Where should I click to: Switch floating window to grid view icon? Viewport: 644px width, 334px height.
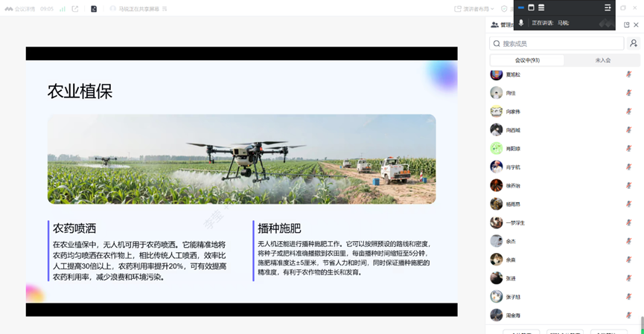pos(531,7)
